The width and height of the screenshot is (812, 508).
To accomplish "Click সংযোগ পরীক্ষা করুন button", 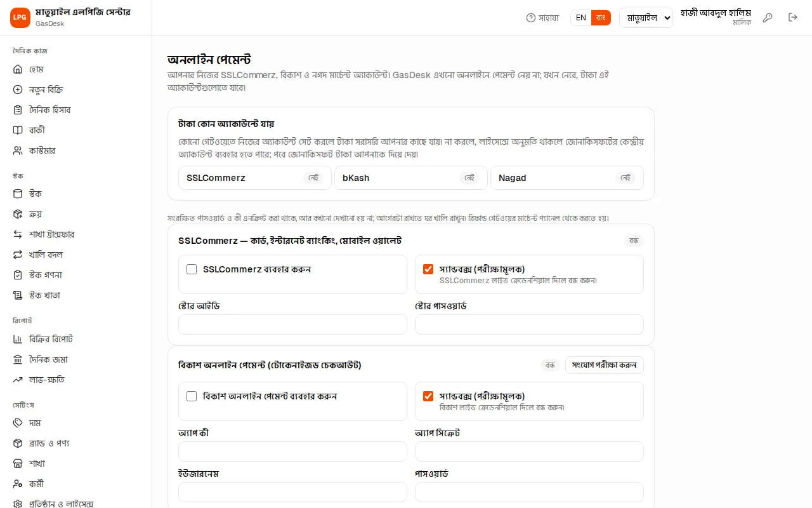I will pyautogui.click(x=605, y=365).
